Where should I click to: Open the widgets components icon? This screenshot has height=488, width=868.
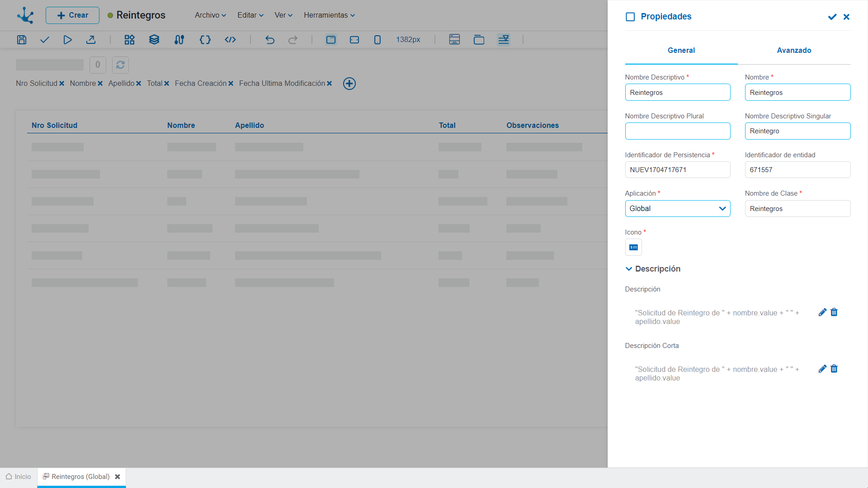coord(130,40)
